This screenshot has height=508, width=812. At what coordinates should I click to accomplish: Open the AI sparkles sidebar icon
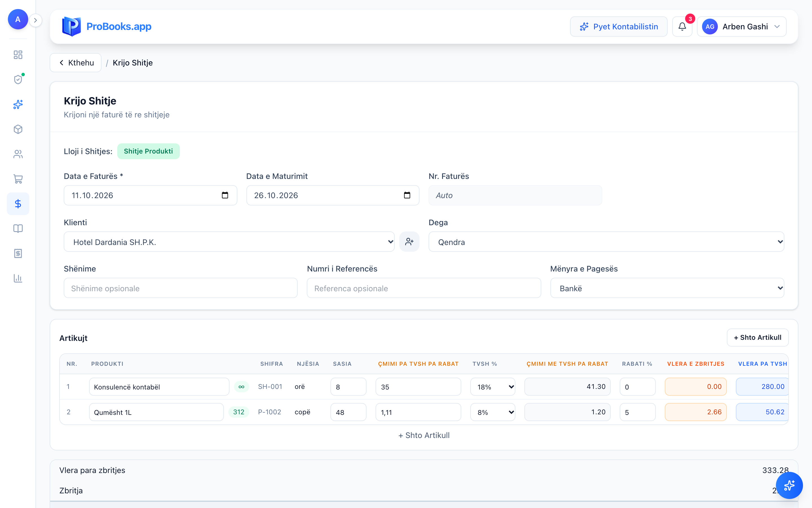tap(18, 104)
